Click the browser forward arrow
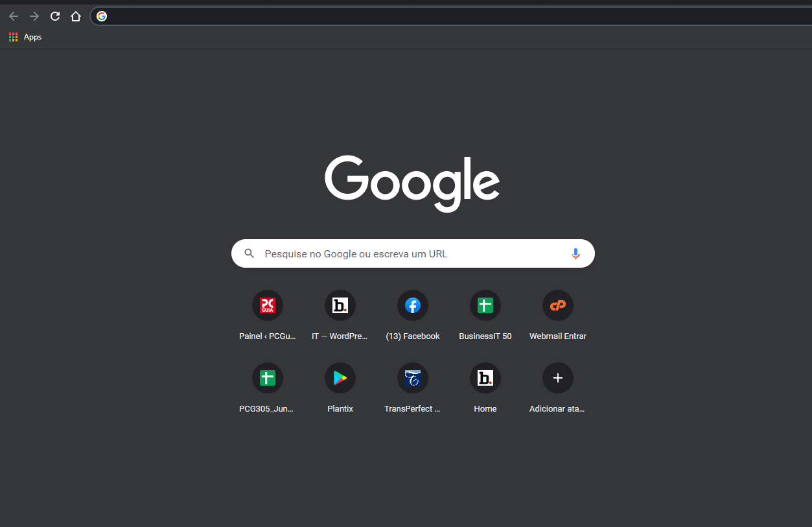The height and width of the screenshot is (527, 812). pyautogui.click(x=34, y=16)
